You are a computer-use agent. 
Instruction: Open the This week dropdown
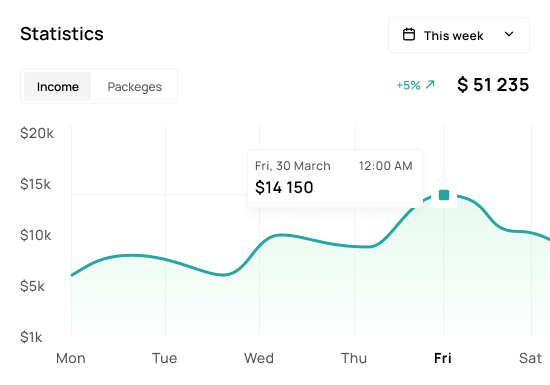click(459, 35)
